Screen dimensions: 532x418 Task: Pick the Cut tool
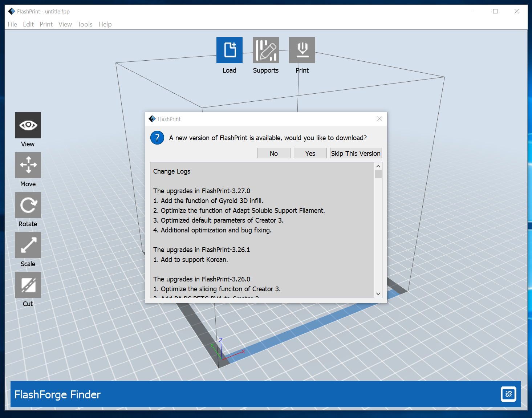28,285
